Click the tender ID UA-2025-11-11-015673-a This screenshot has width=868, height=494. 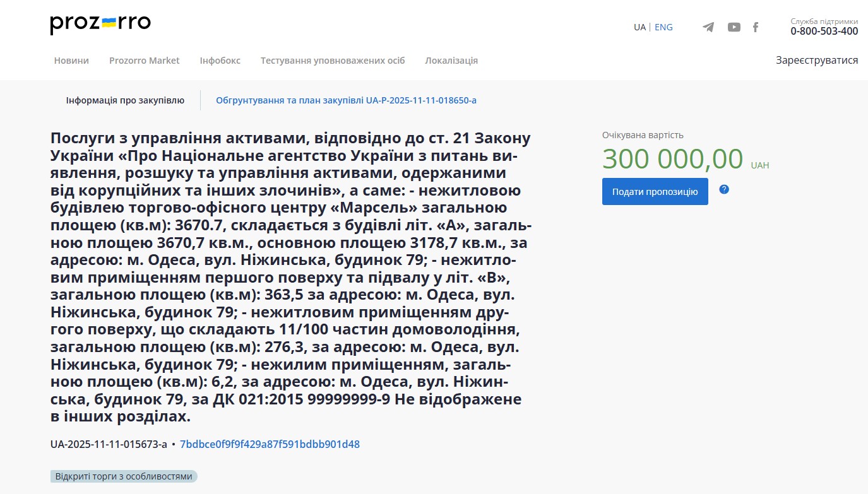point(109,444)
